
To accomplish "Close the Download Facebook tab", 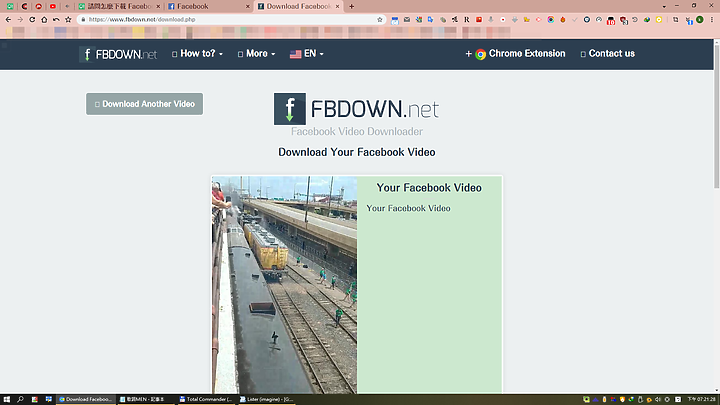I will click(338, 6).
